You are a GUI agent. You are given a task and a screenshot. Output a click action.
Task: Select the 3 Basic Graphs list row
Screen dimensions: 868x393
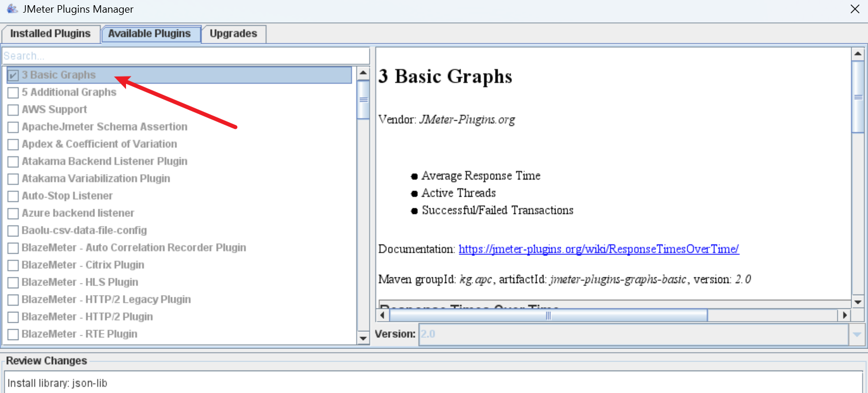click(179, 75)
